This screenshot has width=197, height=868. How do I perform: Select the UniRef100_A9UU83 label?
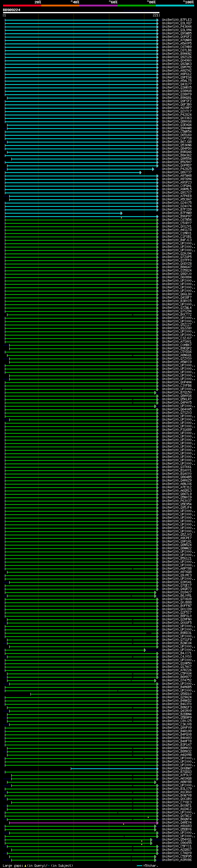click(x=177, y=826)
